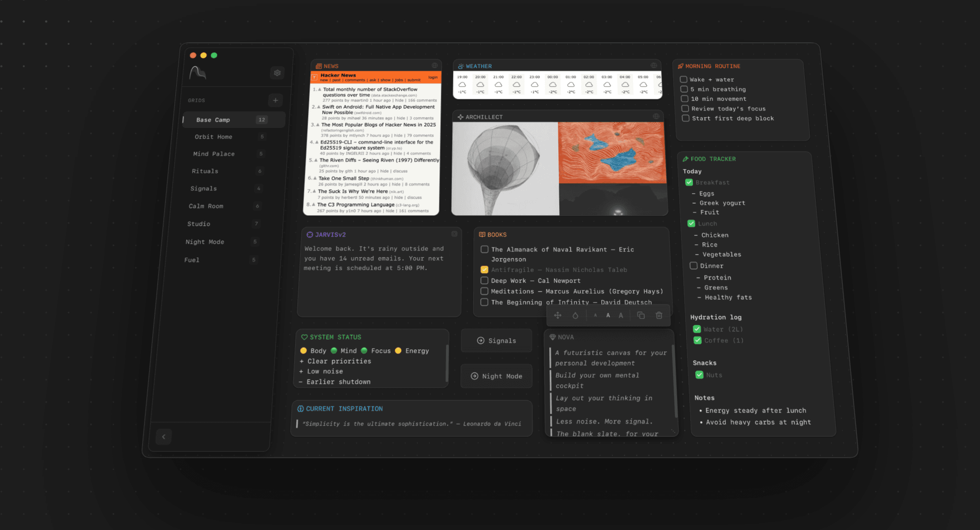Screen dimensions: 980x530
Task: Check the Dinner checkbox
Action: point(694,266)
